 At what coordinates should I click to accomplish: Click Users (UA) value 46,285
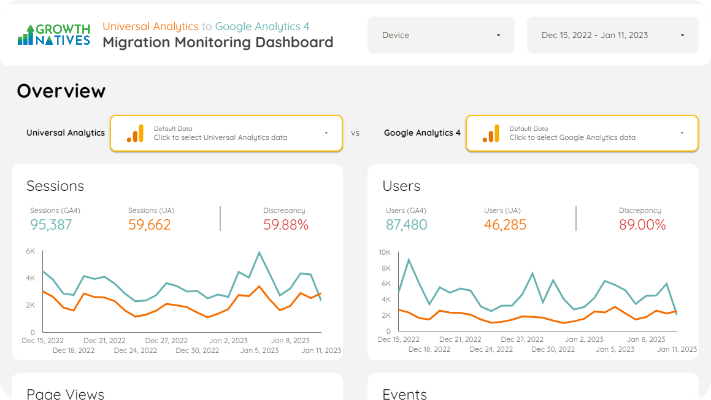click(x=505, y=224)
